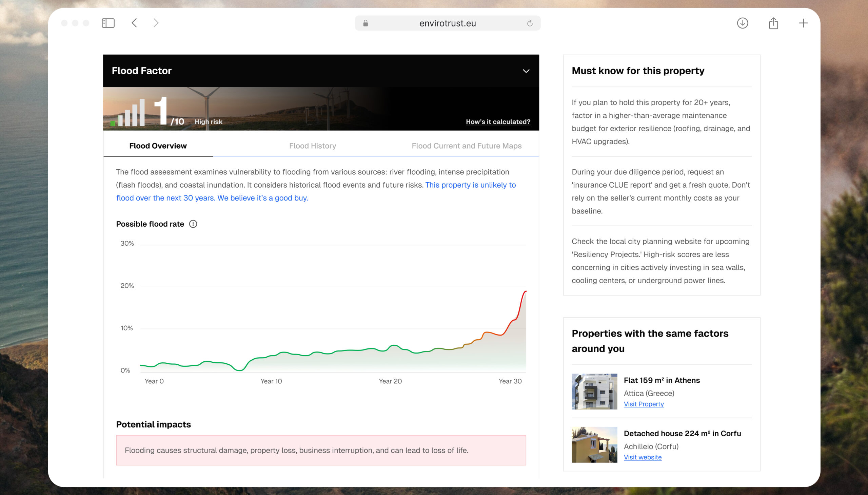Click the Athens flat thumbnail image

pos(594,391)
